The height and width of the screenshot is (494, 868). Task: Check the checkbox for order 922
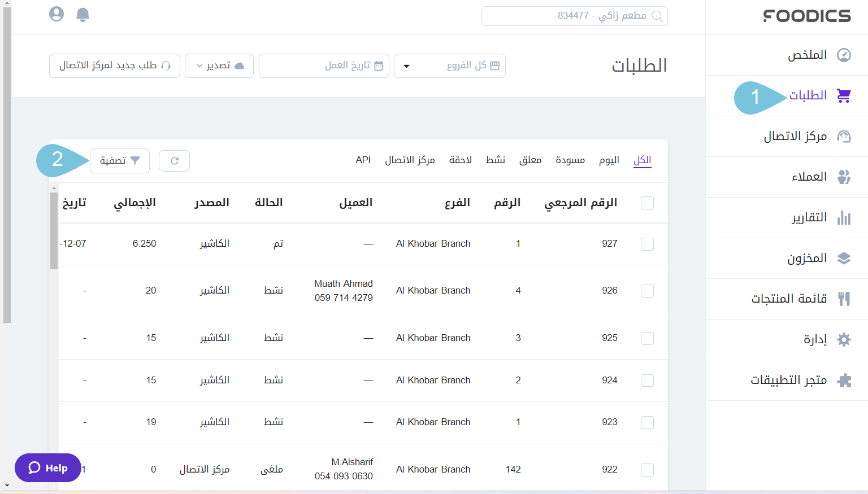646,469
